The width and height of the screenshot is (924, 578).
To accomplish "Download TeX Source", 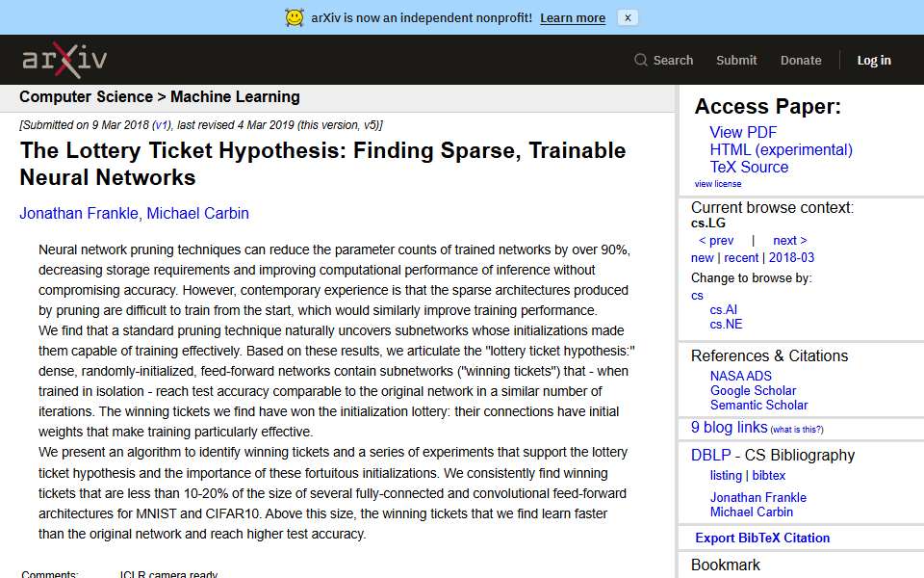I will click(749, 167).
